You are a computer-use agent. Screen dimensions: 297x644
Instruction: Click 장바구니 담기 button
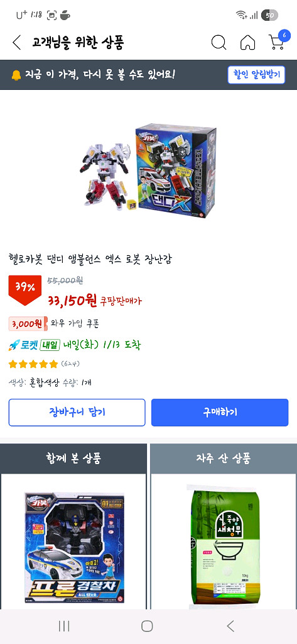[x=77, y=413]
